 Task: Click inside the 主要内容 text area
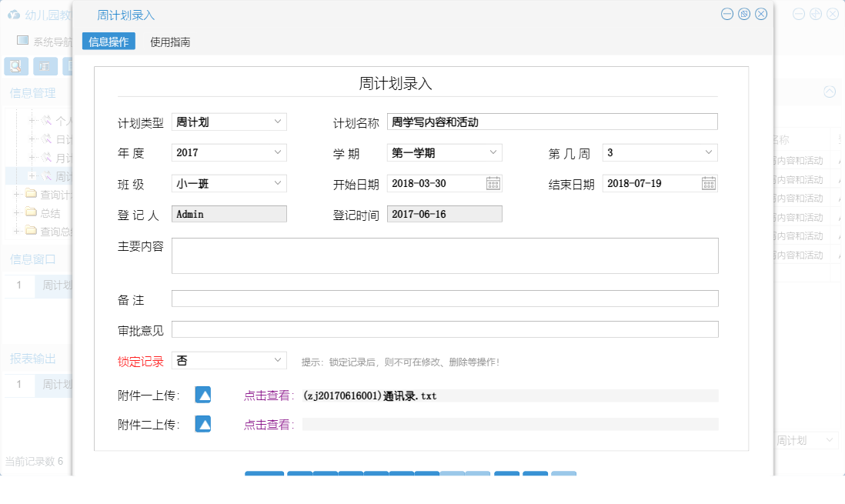coord(445,255)
